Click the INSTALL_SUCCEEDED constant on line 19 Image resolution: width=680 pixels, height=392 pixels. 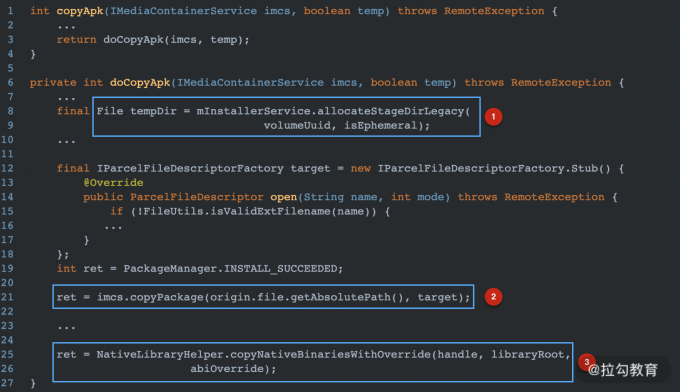[281, 268]
